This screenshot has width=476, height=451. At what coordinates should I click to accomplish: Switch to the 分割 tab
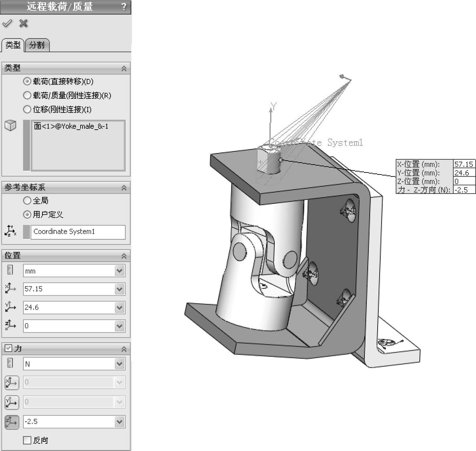[x=37, y=45]
